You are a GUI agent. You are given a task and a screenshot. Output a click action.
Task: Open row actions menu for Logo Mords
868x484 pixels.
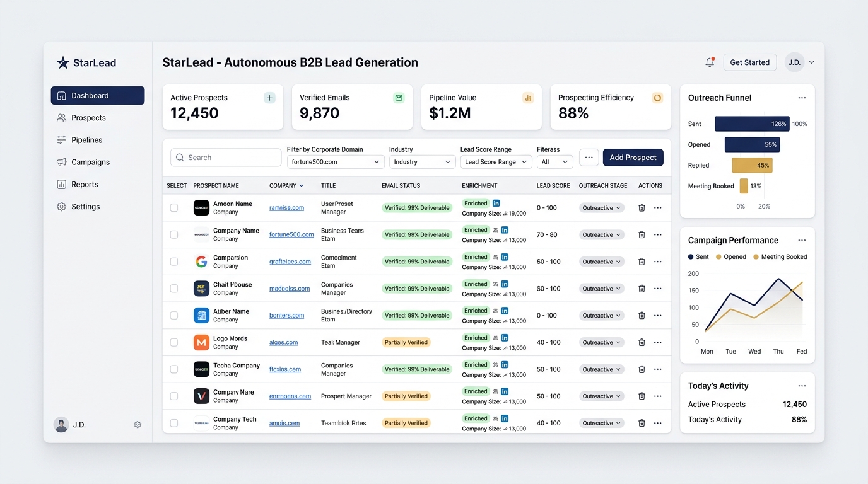point(658,342)
